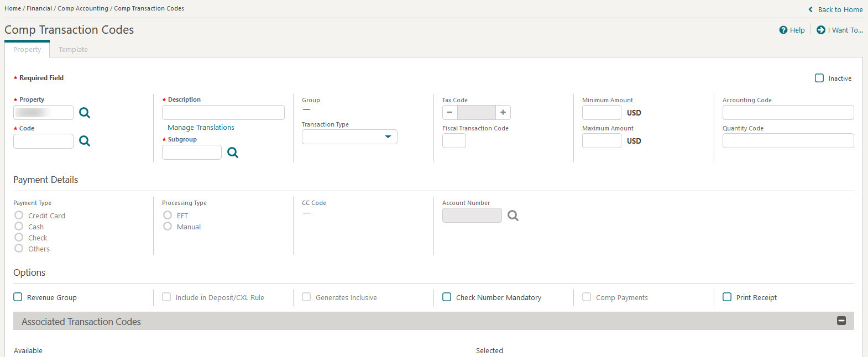Click the I Want To arrow icon

tap(821, 30)
